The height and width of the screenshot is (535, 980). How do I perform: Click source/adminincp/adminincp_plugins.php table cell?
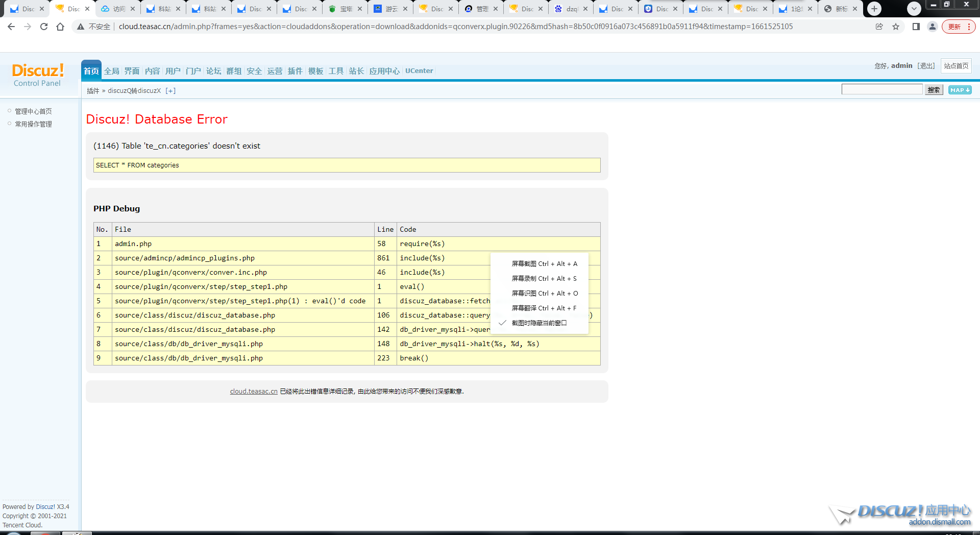(x=243, y=258)
